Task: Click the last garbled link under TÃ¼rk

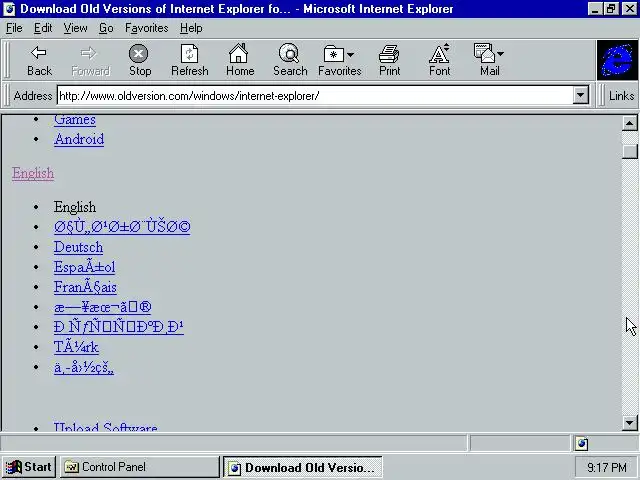Action: point(84,368)
